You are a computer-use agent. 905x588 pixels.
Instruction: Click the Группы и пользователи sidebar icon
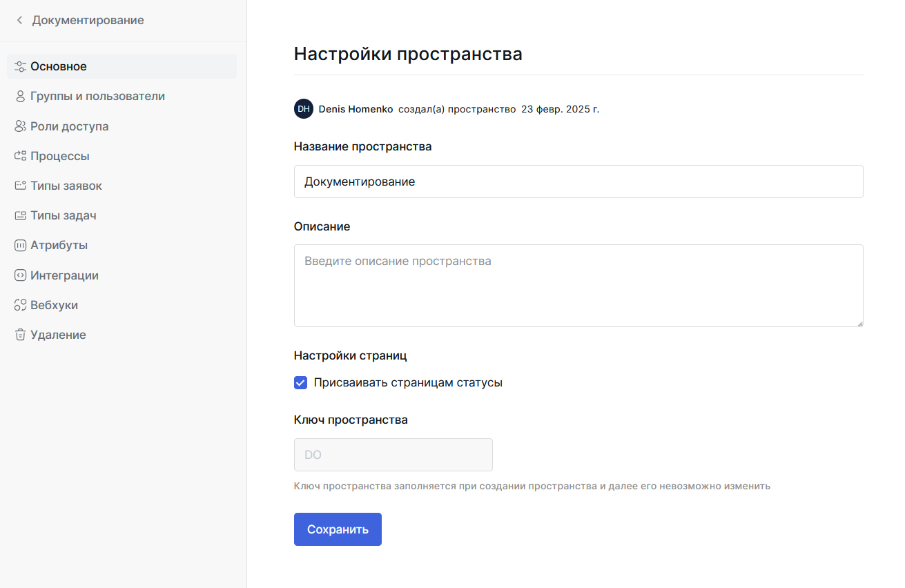coord(19,96)
